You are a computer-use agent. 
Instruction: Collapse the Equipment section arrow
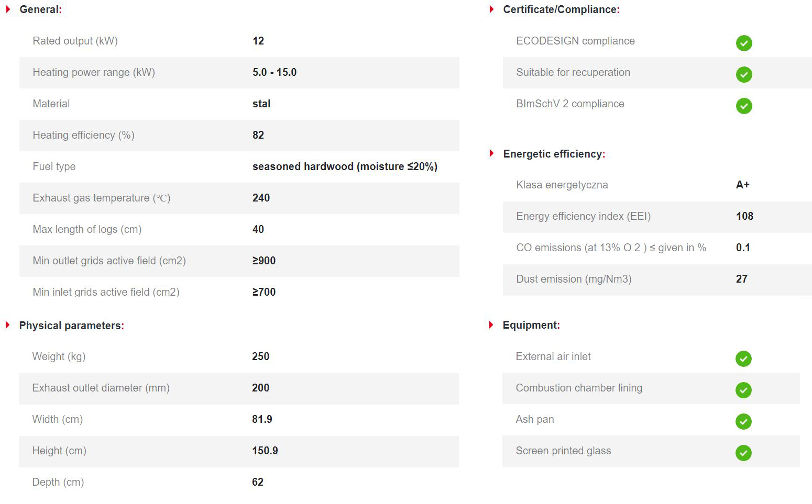(x=491, y=325)
